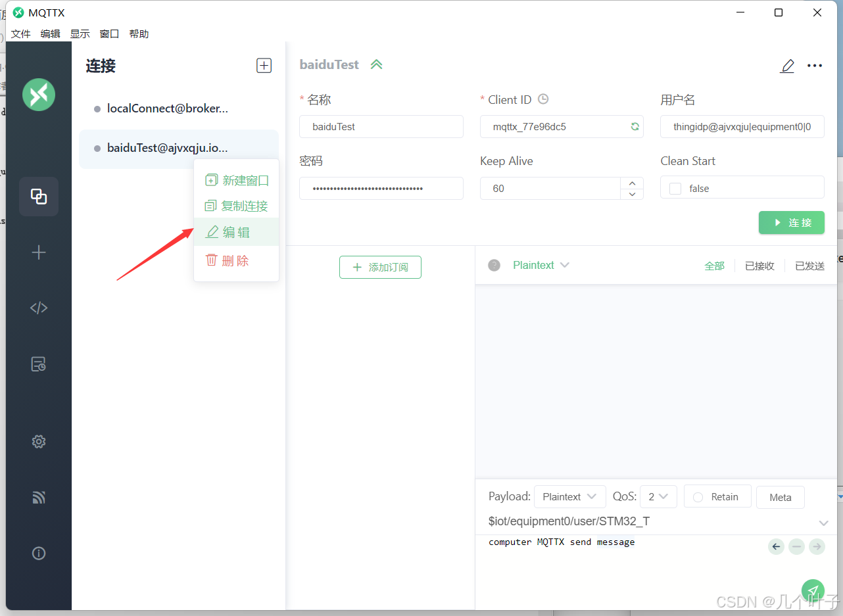
Task: Click the Keep Alive input showing 60
Action: tap(550, 188)
